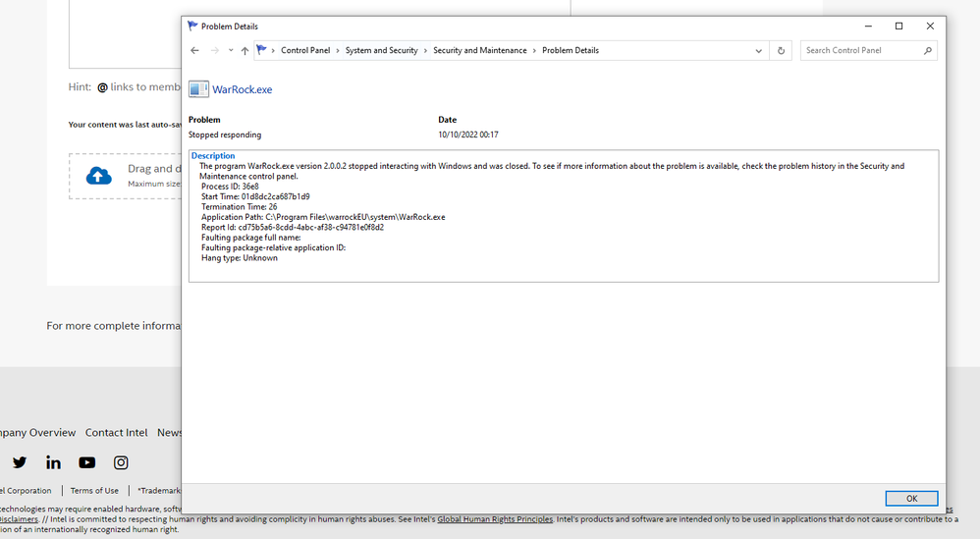Open Intel YouTube icon in footer
This screenshot has height=539, width=980.
(86, 462)
